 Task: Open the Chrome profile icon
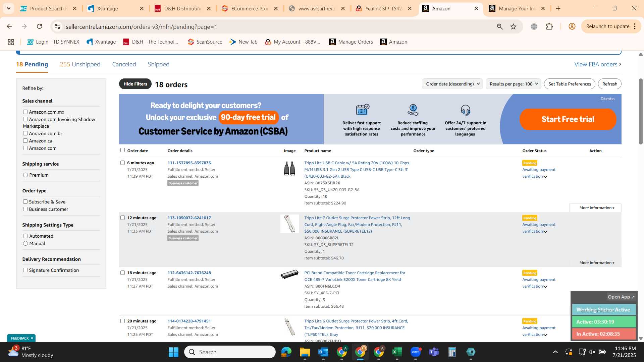pos(572,26)
